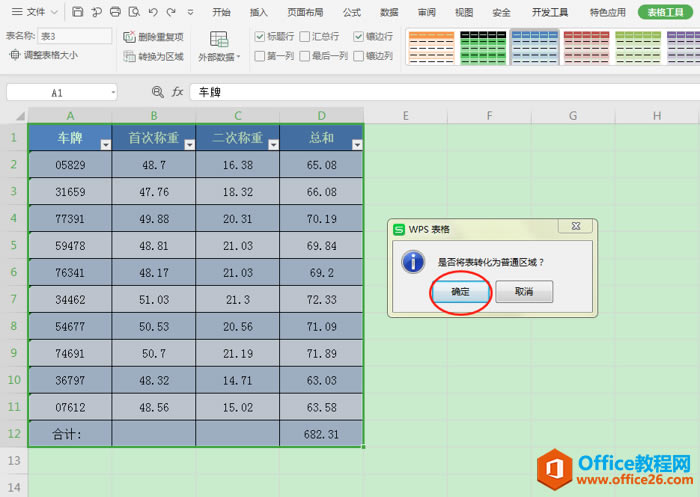Click the Print icon

pos(115,12)
